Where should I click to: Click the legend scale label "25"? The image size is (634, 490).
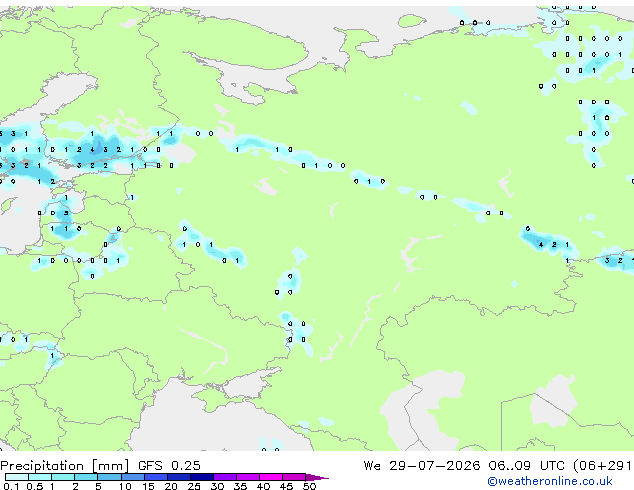(194, 486)
